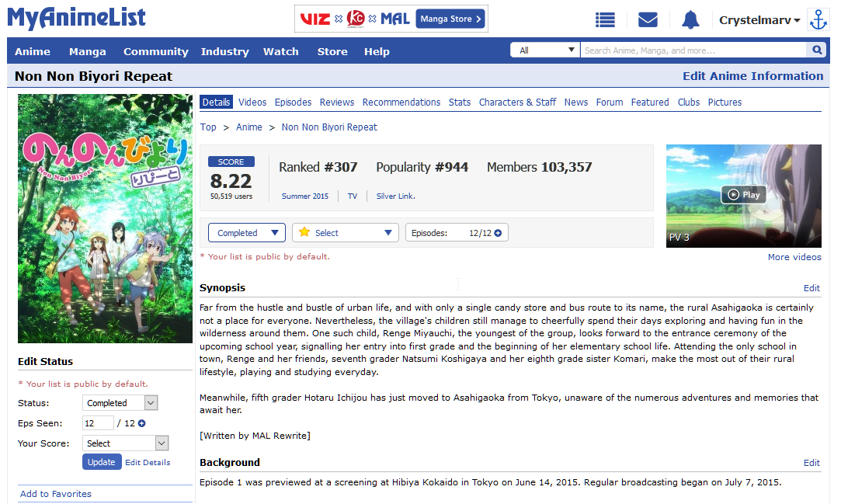Switch to the Episodes tab

tap(293, 103)
